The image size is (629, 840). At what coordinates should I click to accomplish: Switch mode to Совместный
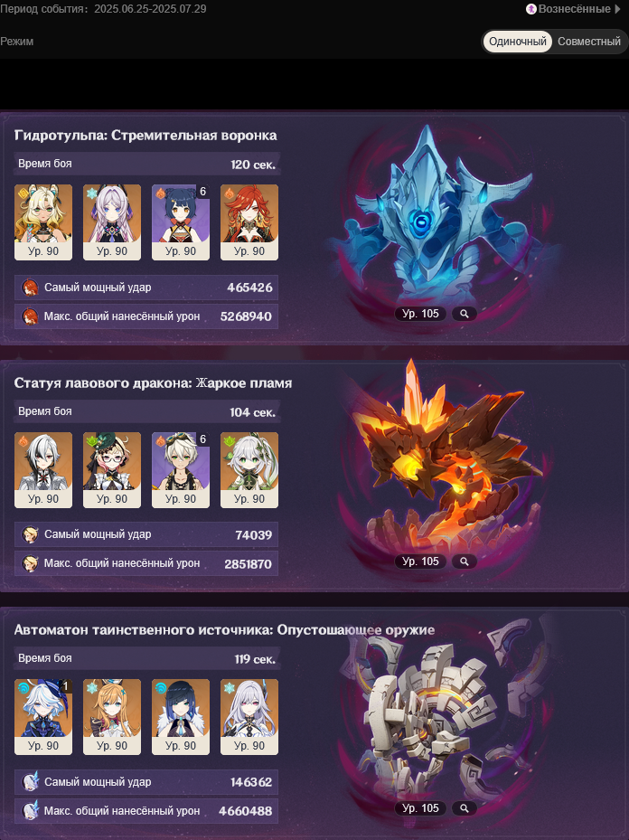589,42
